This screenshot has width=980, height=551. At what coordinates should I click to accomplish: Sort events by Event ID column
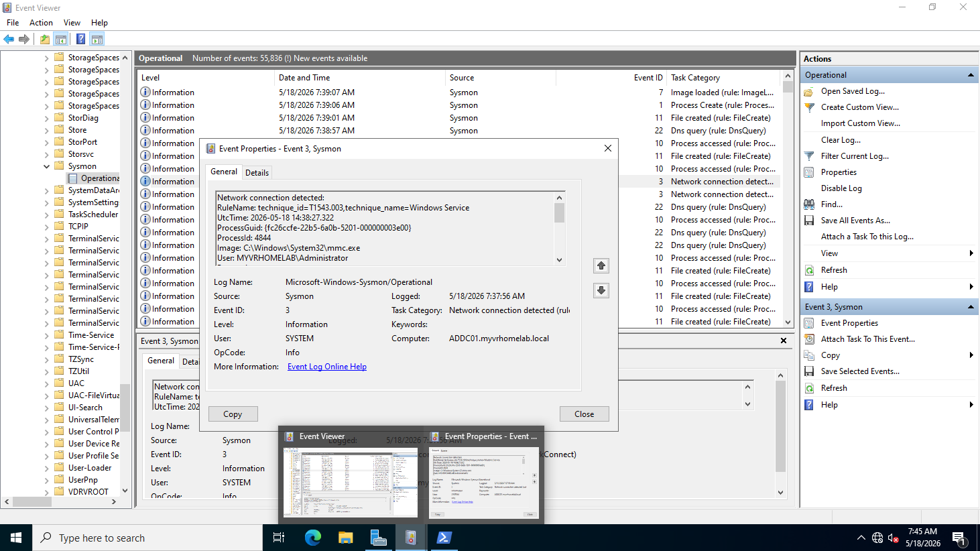(611, 78)
